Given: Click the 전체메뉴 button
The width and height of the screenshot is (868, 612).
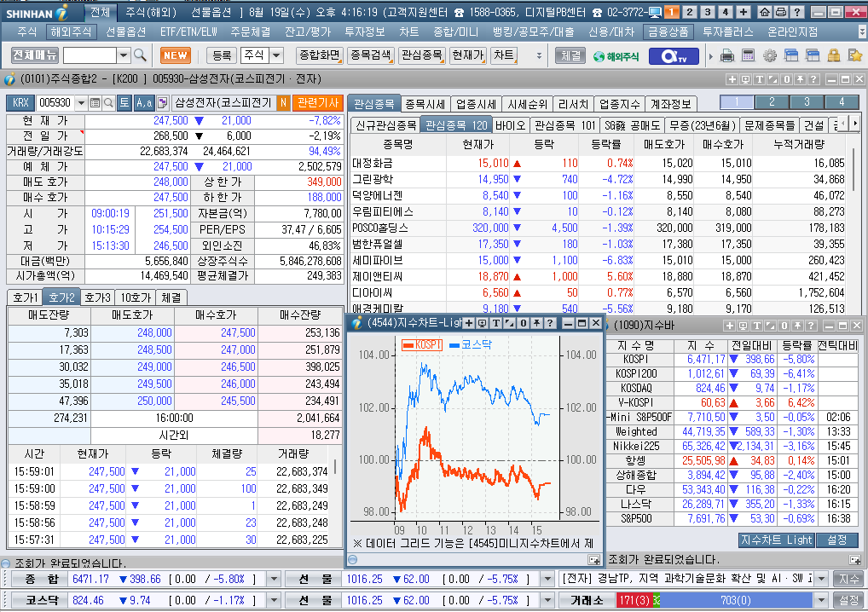Looking at the screenshot, I should (35, 55).
